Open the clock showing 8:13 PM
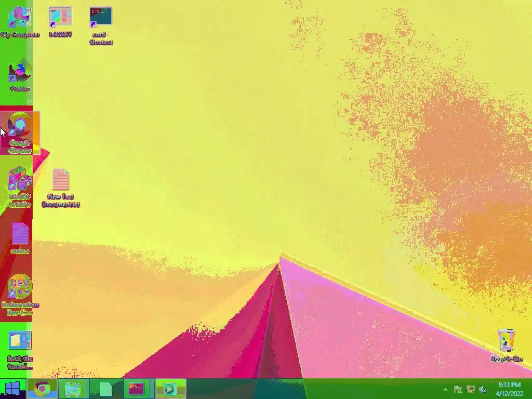 pos(509,389)
